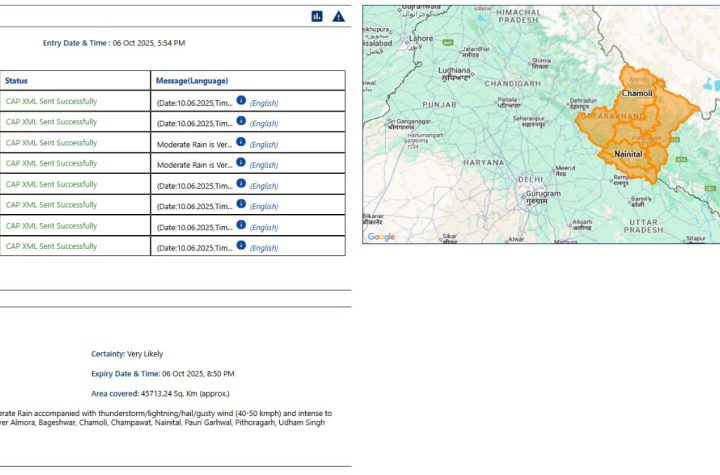Click the Delhi label on the map
Viewport: 720px width, 475px height.
click(x=530, y=179)
